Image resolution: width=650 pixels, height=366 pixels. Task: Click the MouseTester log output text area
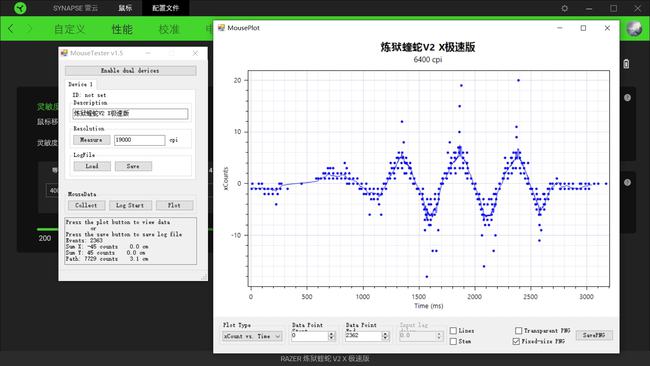[x=131, y=241]
